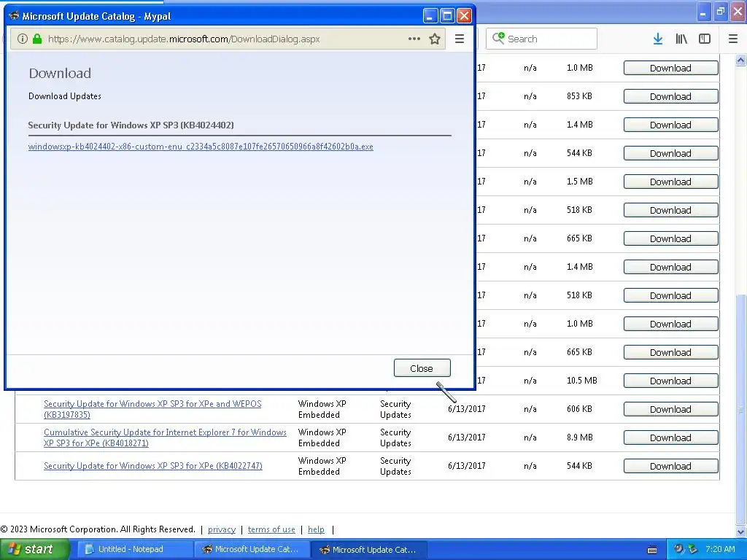Viewport: 747px width, 560px height.
Task: Minimize the Microsoft Update Catalog popup window
Action: [x=430, y=16]
